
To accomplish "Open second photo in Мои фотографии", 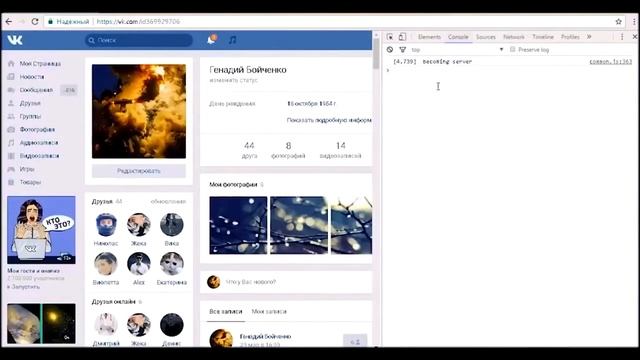I will click(299, 225).
